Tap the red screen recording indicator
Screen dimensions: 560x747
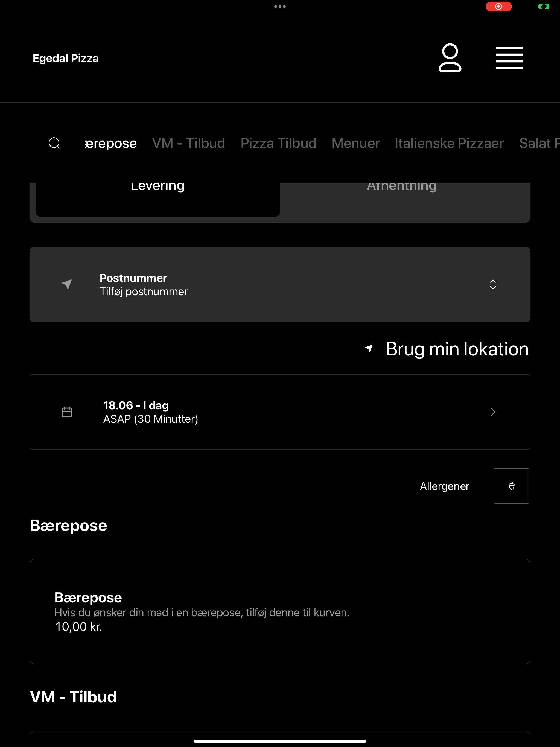(x=498, y=6)
